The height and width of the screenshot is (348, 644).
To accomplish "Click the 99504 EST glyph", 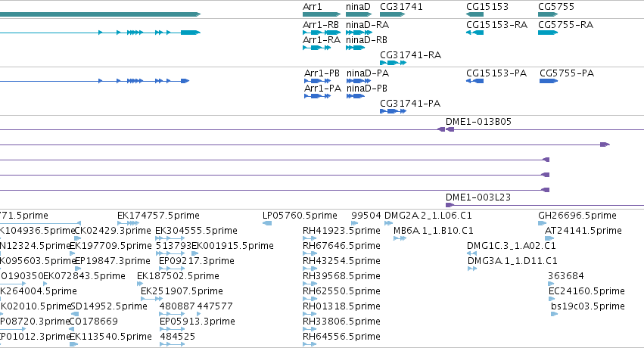I will [x=354, y=223].
